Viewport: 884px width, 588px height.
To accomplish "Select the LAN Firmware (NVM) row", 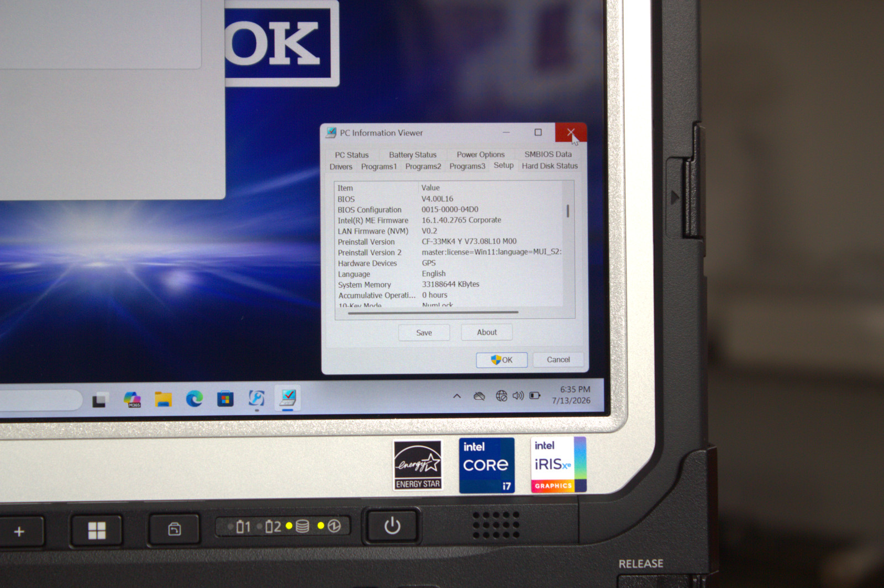I will pyautogui.click(x=449, y=231).
